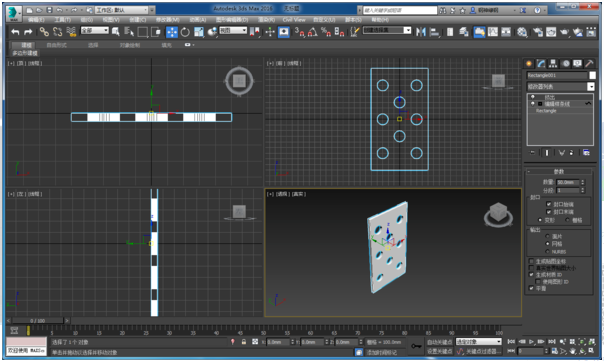Open the Hierarchy tab in command panel
The width and height of the screenshot is (604, 361).
[553, 64]
